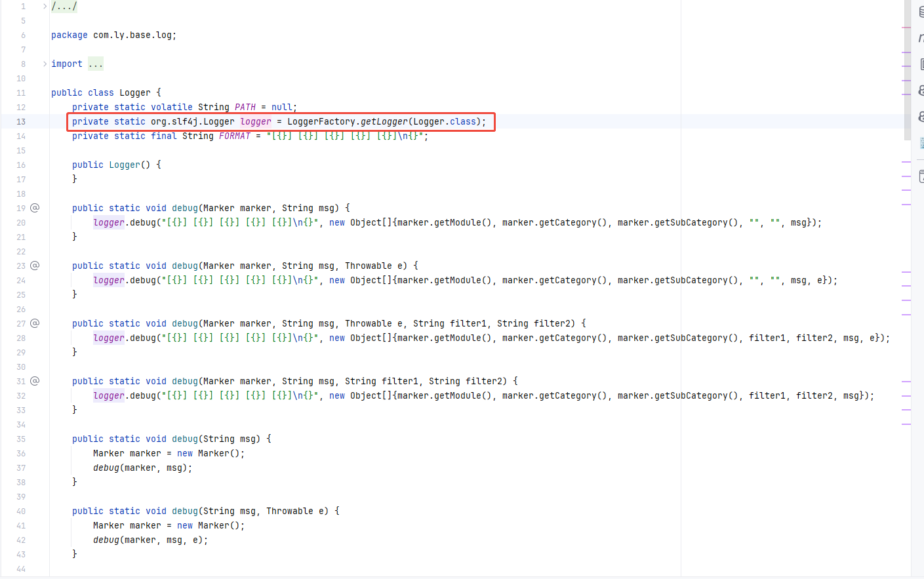Screen dimensions: 924x579
Task: Open the Maven tool window
Action: 921,37
